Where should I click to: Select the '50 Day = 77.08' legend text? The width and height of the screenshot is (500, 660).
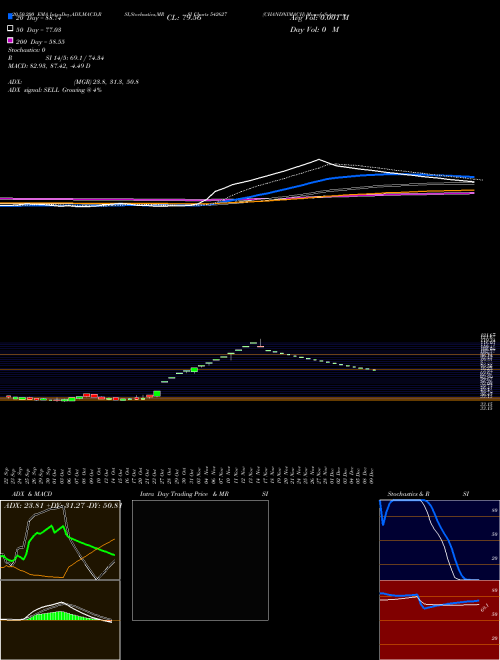[x=39, y=30]
